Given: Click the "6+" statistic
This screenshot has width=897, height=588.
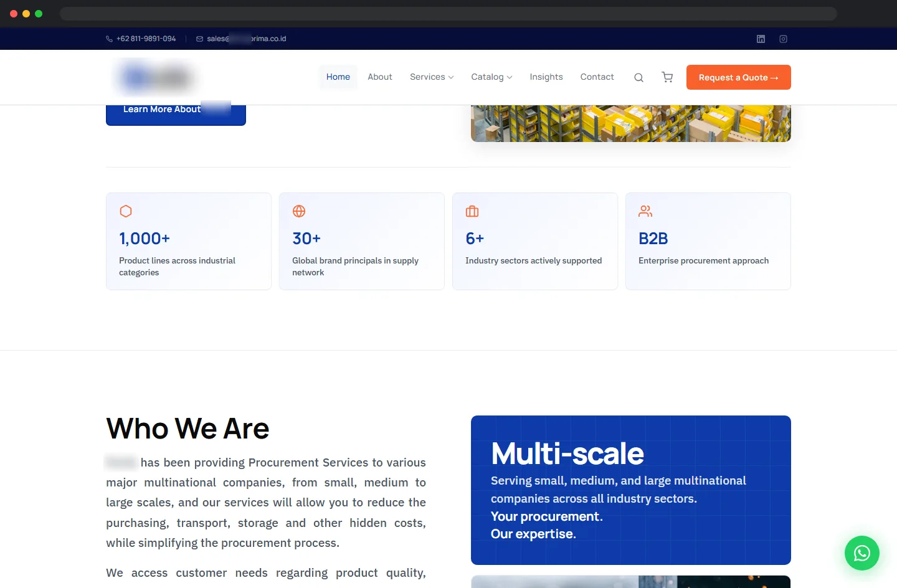Looking at the screenshot, I should (475, 239).
